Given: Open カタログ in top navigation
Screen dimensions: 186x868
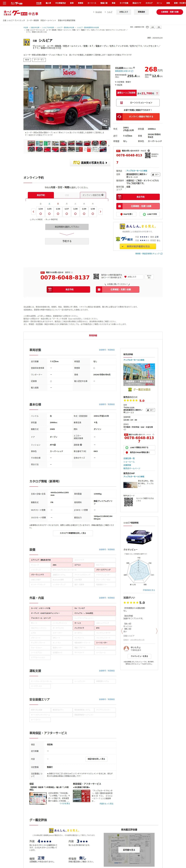Looking at the screenshot, I should pyautogui.click(x=149, y=3).
